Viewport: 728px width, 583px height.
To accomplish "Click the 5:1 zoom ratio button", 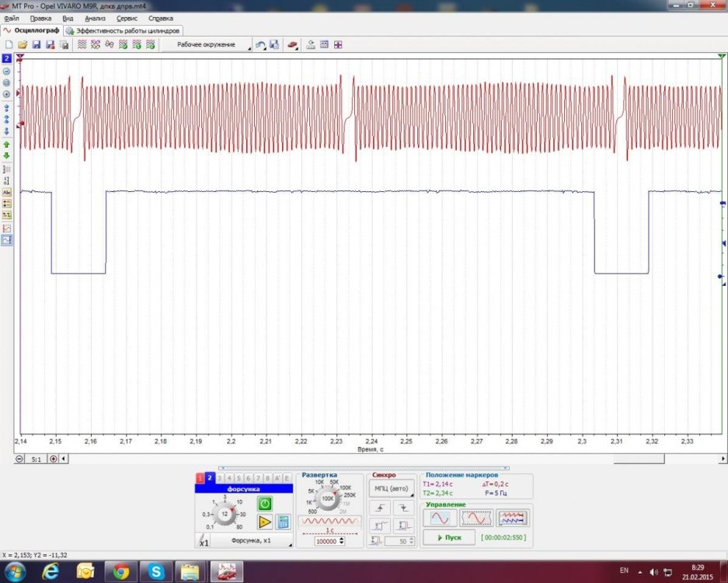I will 36,459.
